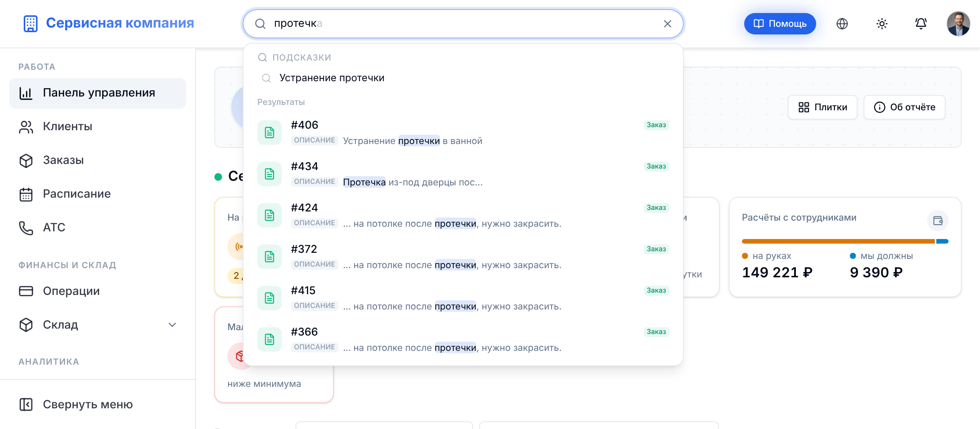The image size is (980, 429).
Task: Click the blue мы должны bar segment
Action: pos(942,241)
